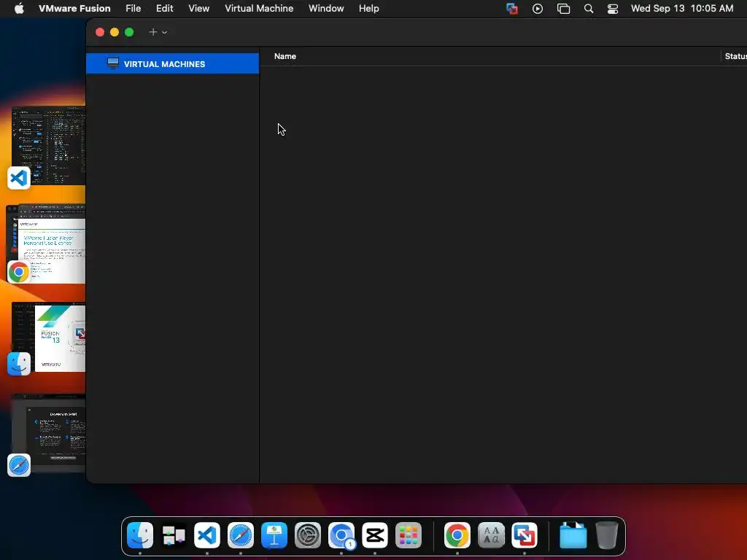Click the play circle menu bar icon

538,9
